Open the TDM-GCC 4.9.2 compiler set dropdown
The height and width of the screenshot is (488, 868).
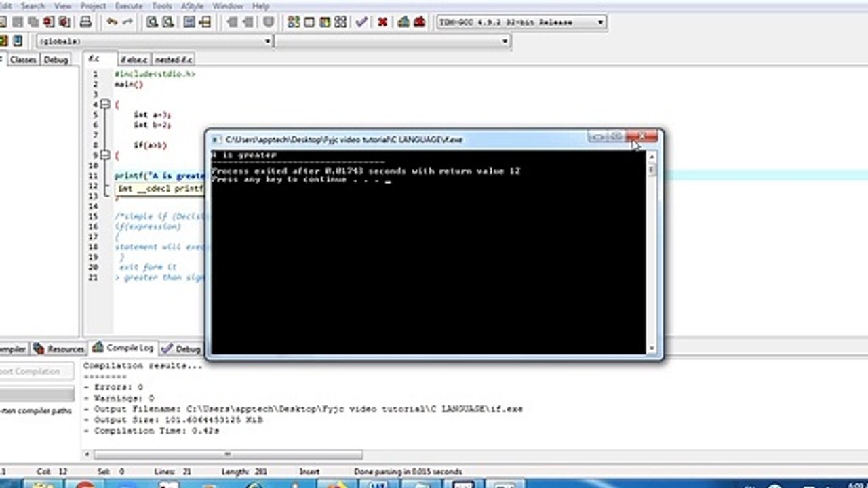point(521,22)
